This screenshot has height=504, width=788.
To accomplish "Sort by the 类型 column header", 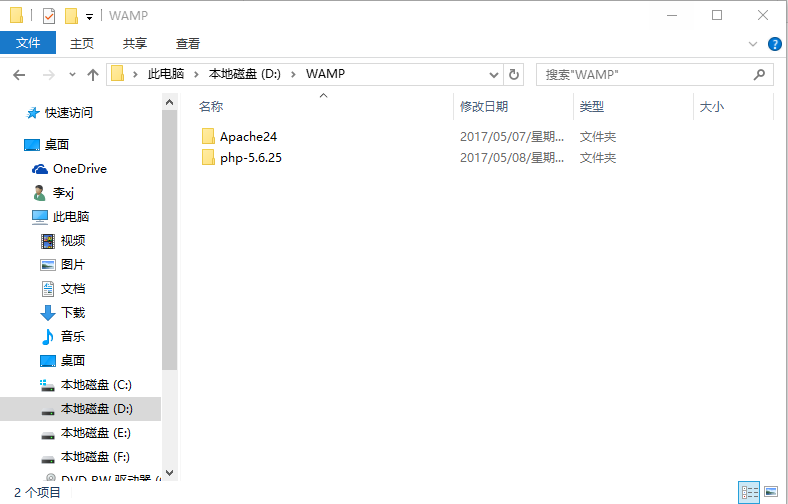I will click(x=592, y=107).
